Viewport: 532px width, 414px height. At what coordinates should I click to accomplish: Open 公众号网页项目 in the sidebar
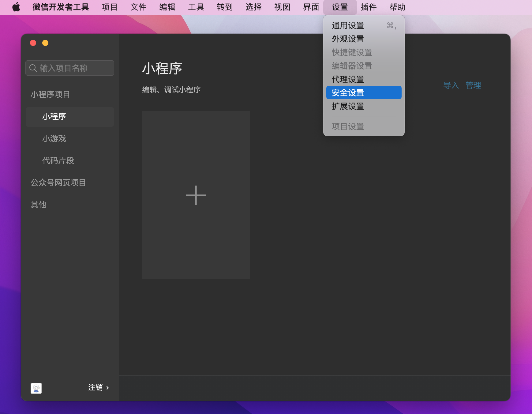click(58, 183)
